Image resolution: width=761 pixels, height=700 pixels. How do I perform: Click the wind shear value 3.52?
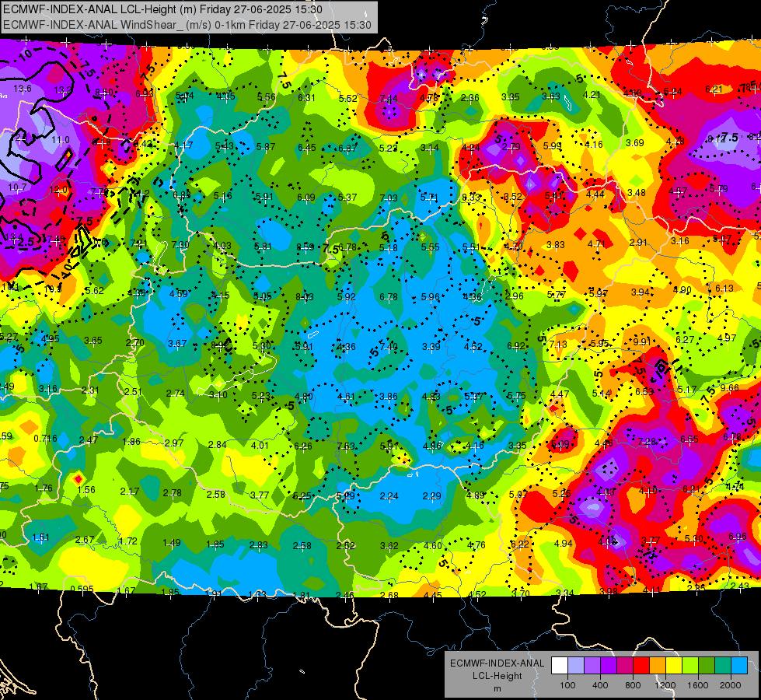point(513,196)
